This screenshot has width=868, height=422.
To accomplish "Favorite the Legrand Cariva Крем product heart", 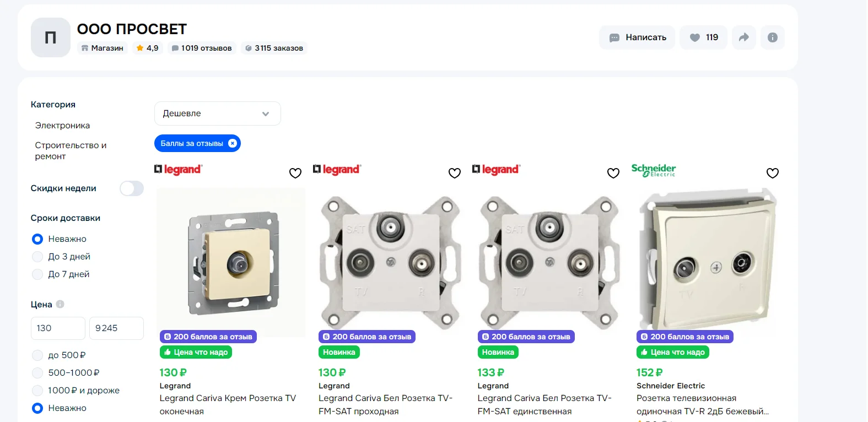I will 295,173.
